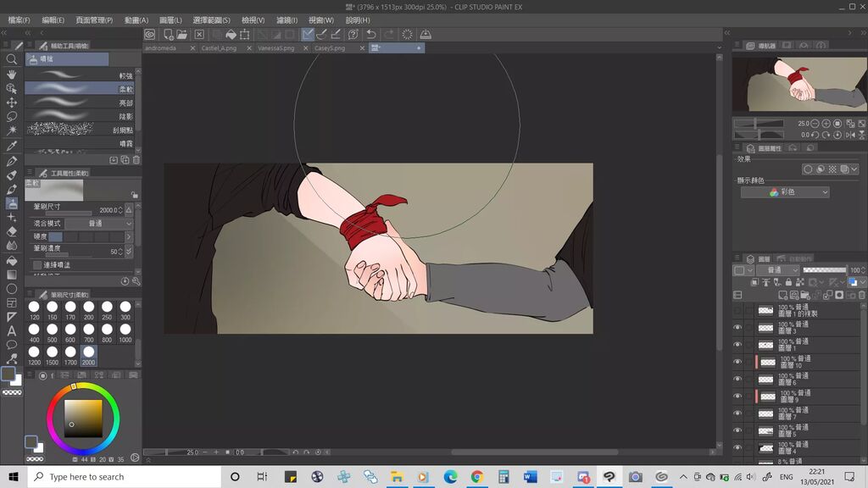The image size is (868, 488).
Task: Select the Lasso selection tool
Action: click(11, 116)
